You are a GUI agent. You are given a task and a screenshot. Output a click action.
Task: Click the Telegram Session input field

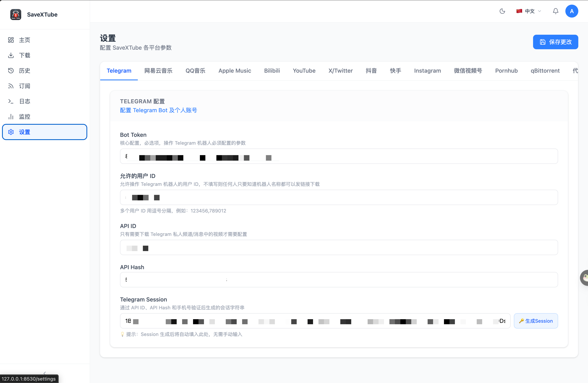[x=315, y=321]
